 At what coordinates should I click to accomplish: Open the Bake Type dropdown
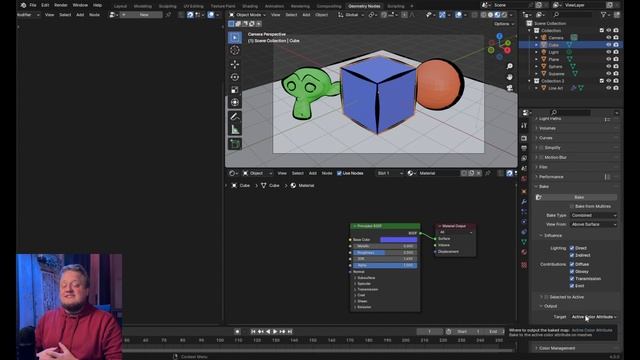(593, 215)
